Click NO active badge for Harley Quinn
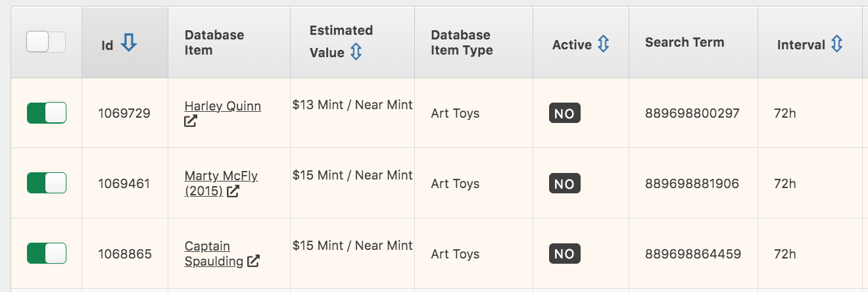The width and height of the screenshot is (868, 292). coord(564,114)
